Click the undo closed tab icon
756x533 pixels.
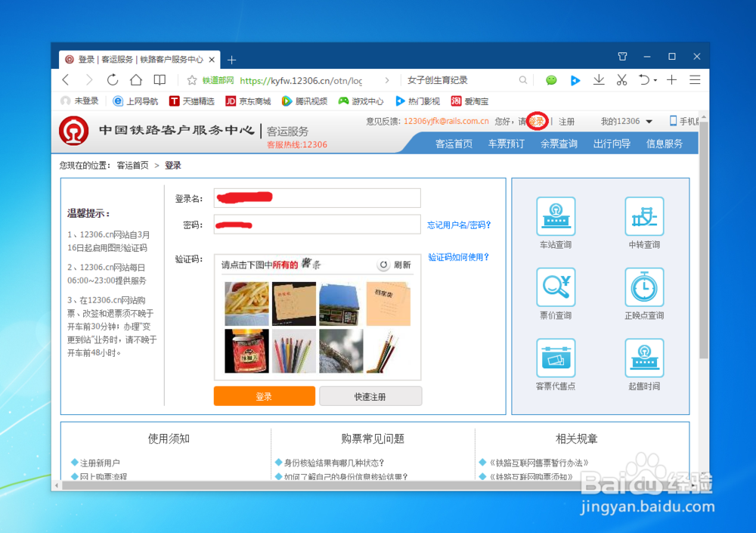click(x=643, y=80)
